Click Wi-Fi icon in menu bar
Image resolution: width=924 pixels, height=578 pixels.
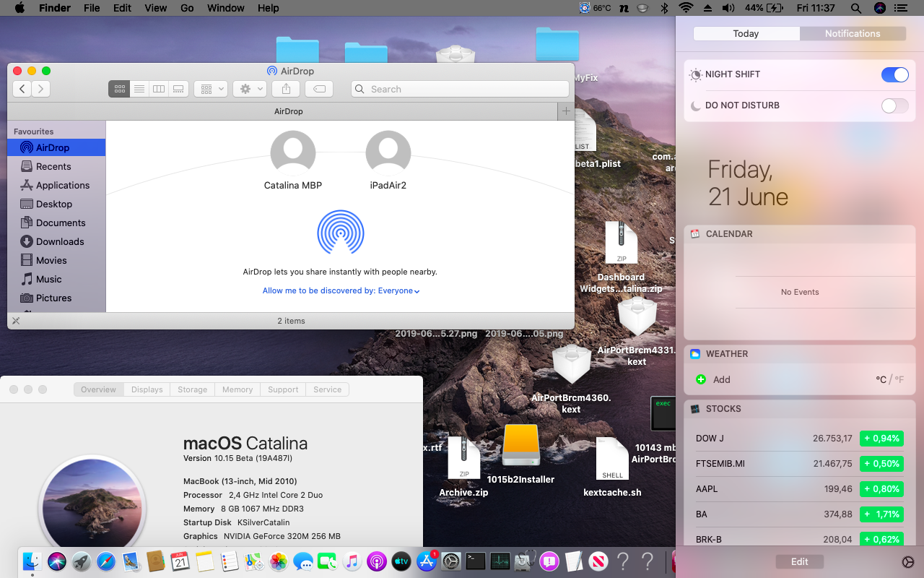[686, 8]
